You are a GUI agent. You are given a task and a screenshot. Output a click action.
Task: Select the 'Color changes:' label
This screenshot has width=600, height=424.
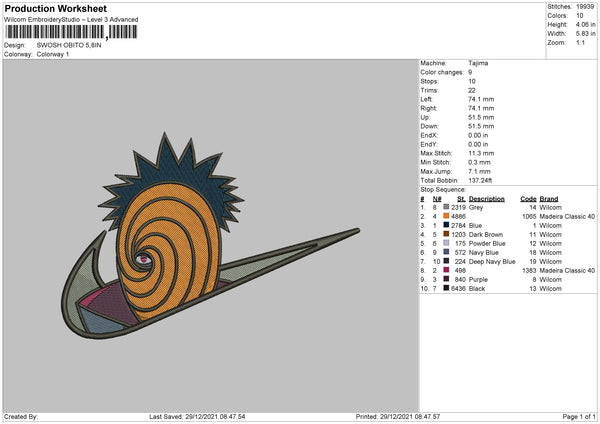442,72
